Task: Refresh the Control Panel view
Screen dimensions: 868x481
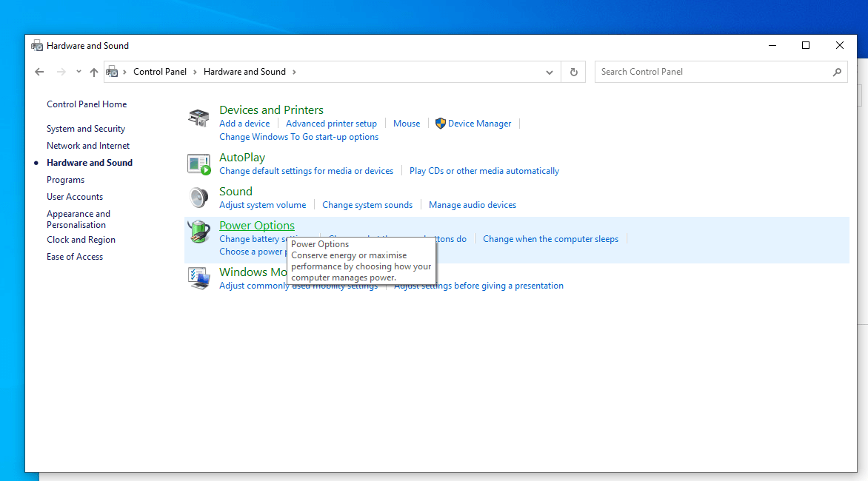Action: (x=573, y=72)
